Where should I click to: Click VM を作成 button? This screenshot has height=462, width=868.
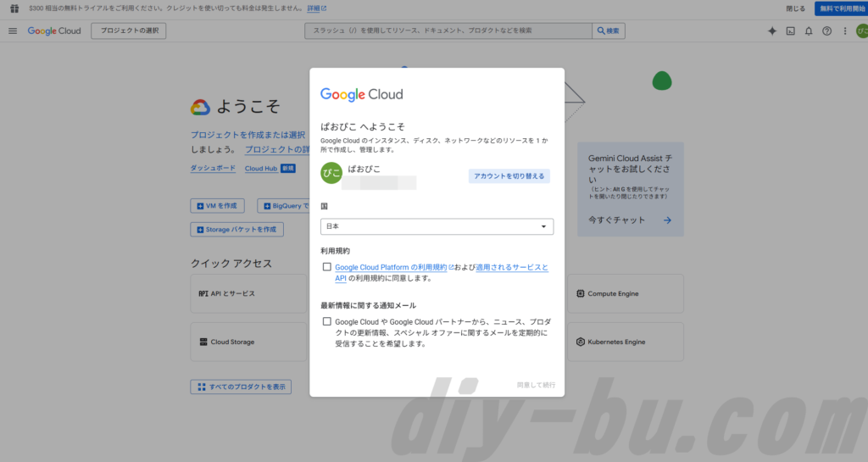(x=217, y=206)
